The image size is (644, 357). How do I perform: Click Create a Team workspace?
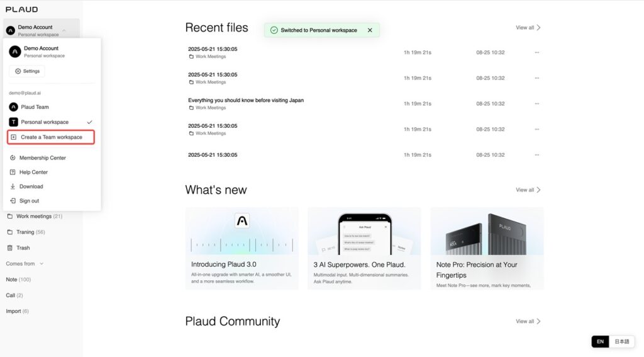[x=51, y=137]
